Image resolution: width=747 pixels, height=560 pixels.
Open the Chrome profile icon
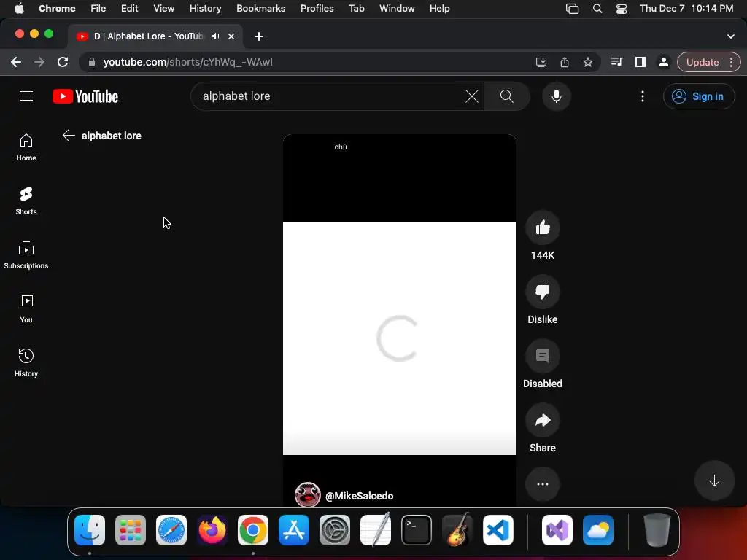[664, 63]
